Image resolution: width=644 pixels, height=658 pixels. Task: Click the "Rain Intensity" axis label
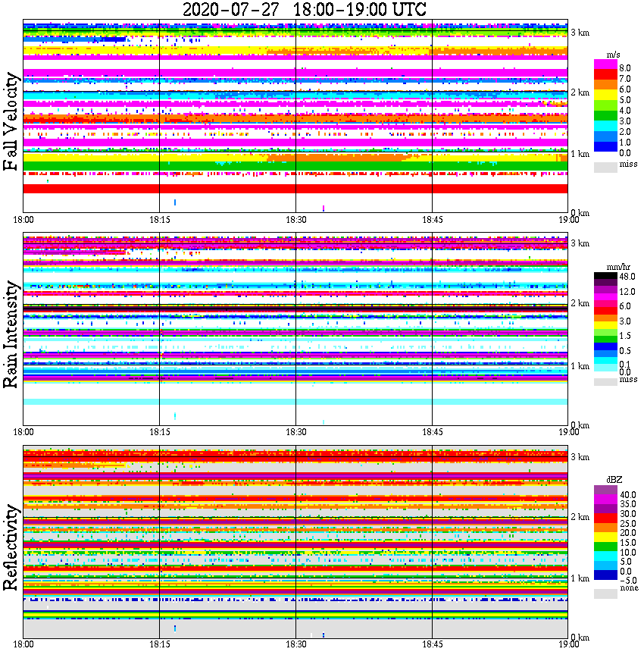[x=11, y=334]
